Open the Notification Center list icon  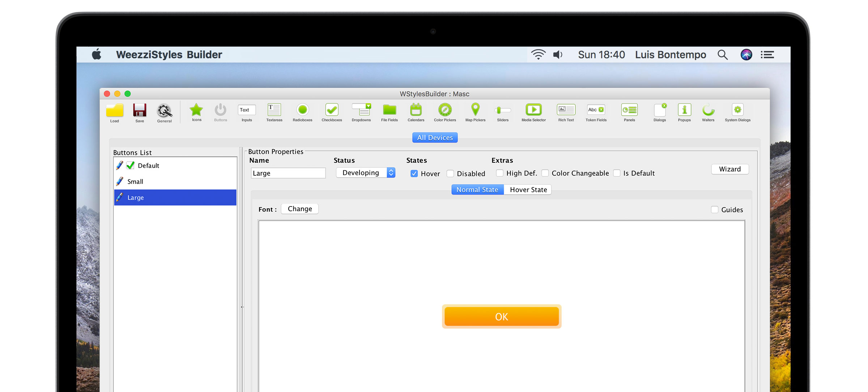(767, 55)
